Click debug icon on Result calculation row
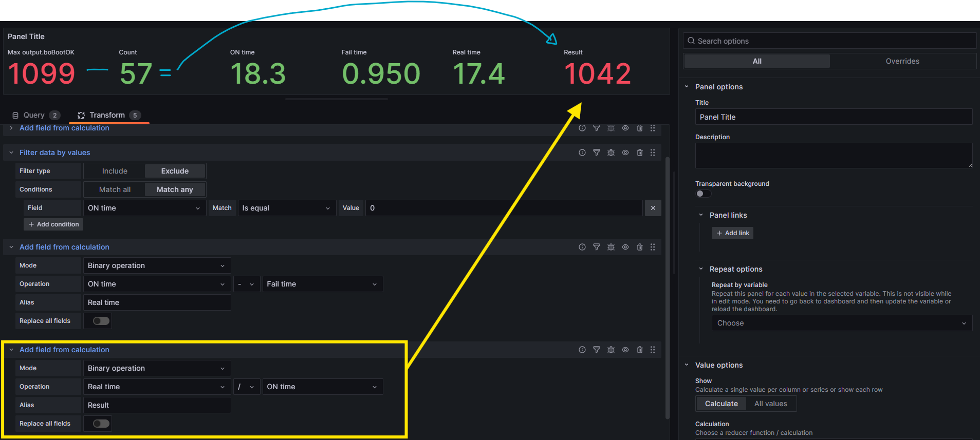980x440 pixels. coord(611,350)
